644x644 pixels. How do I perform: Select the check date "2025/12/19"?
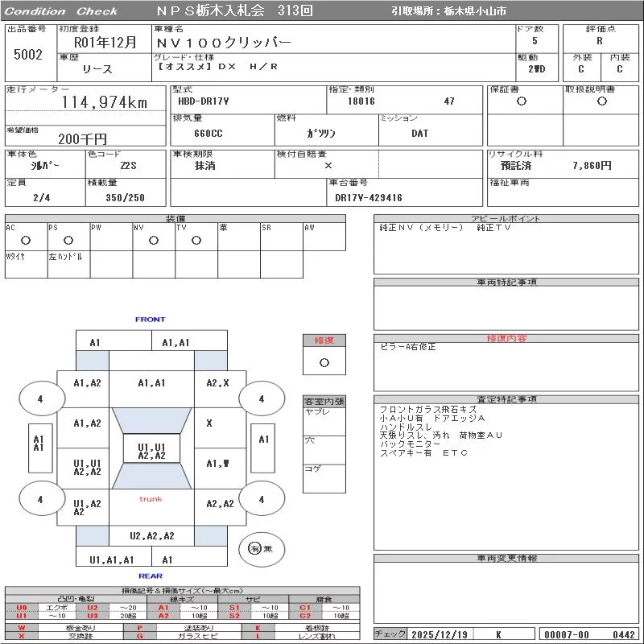point(440,634)
